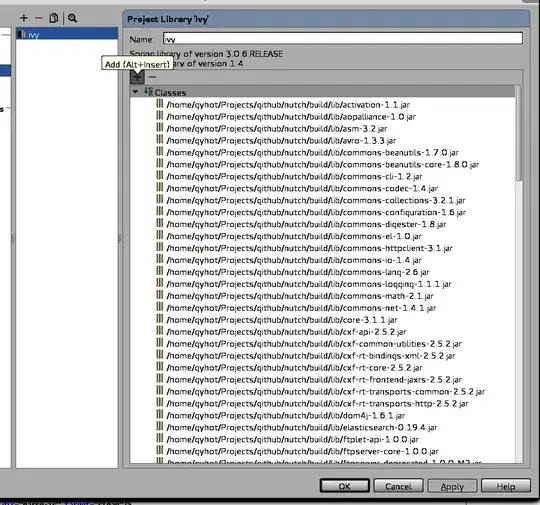Click jar icon beside commons-io-1.4.jar

point(159,259)
